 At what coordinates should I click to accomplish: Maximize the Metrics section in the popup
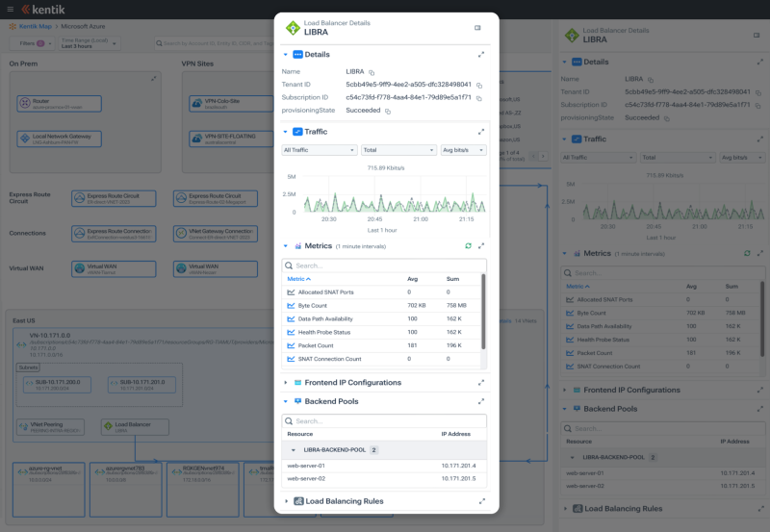pyautogui.click(x=481, y=246)
